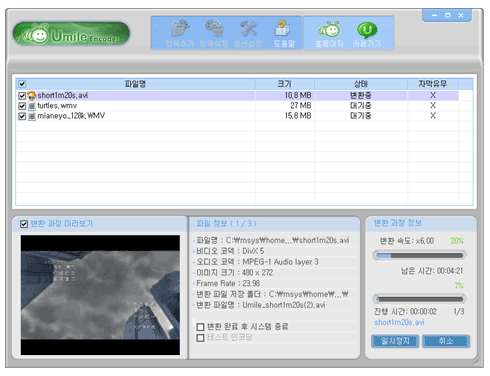Screen dimensions: 490x376
Task: Click the file path line (파일명 : C:\msys\home...)
Action: [273, 240]
